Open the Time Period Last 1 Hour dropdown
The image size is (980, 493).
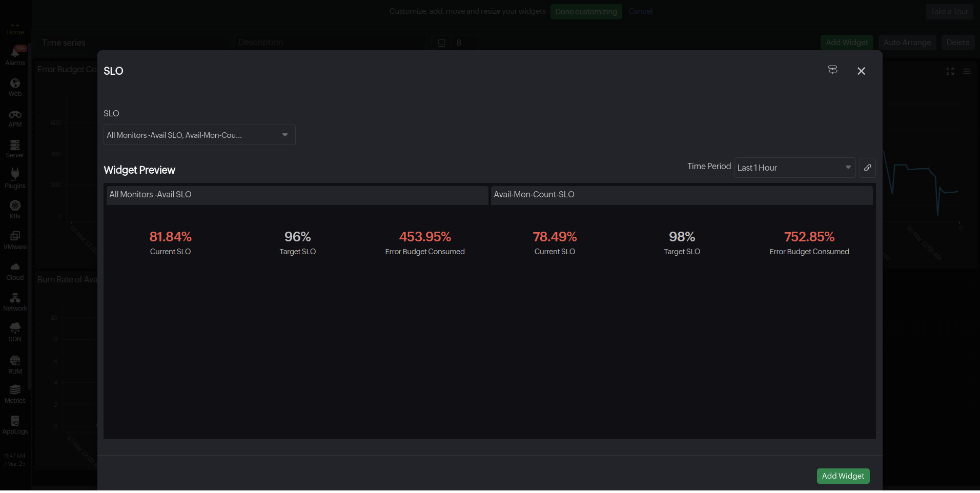point(794,168)
